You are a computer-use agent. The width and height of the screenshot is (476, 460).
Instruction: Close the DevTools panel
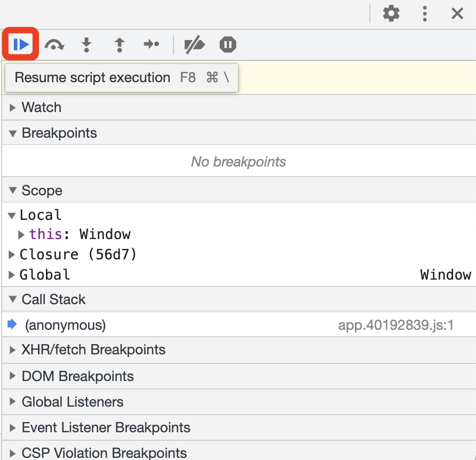pyautogui.click(x=457, y=14)
